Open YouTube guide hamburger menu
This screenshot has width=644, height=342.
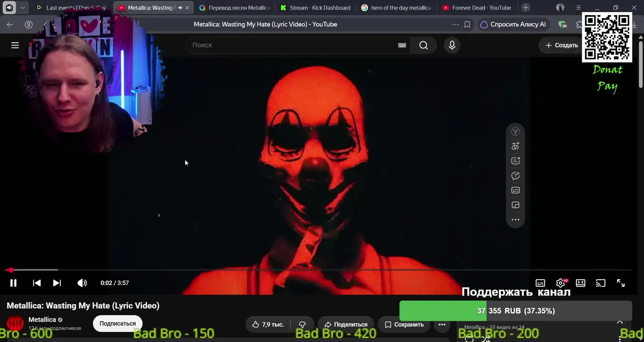15,45
